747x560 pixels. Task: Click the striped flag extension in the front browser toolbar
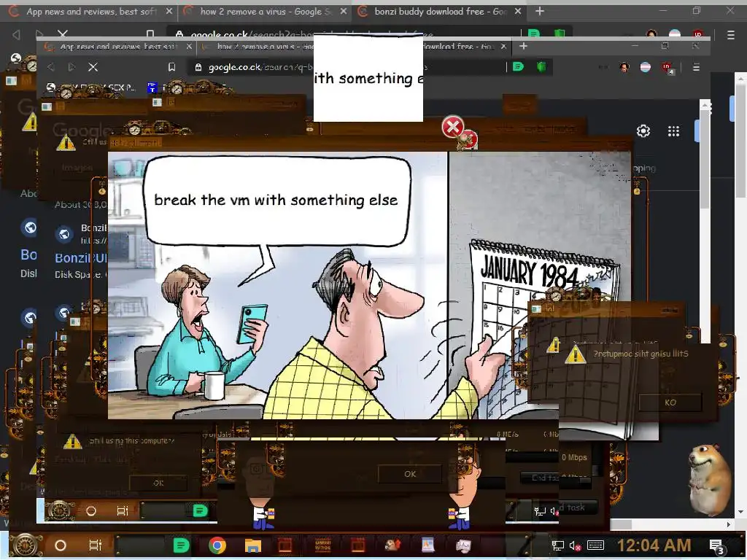coord(646,67)
